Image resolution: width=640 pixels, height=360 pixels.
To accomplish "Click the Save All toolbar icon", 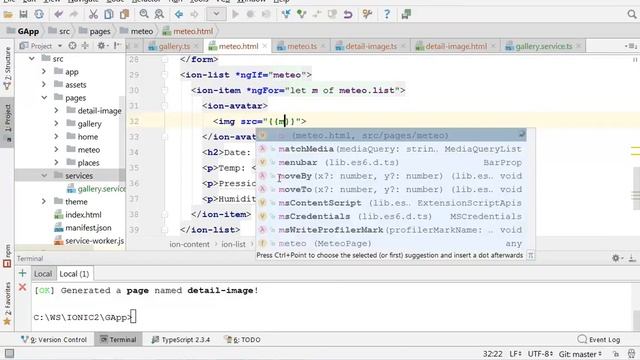I will 23,15.
